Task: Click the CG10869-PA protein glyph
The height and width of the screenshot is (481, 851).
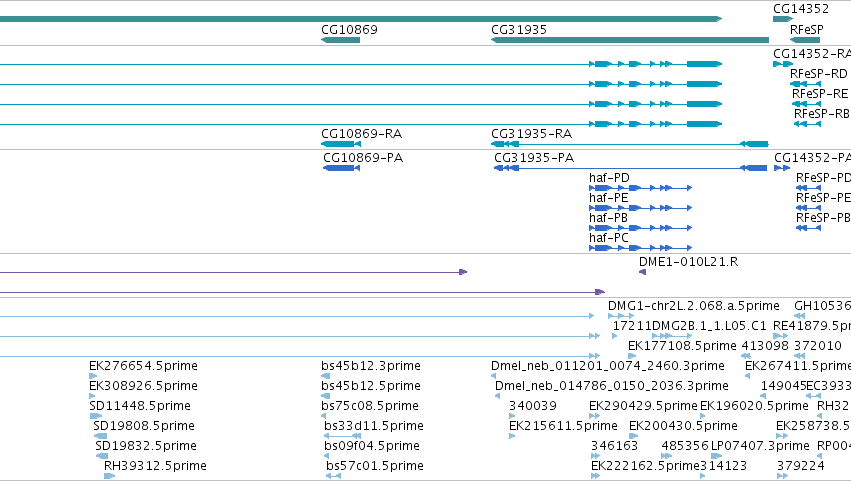Action: coord(341,168)
